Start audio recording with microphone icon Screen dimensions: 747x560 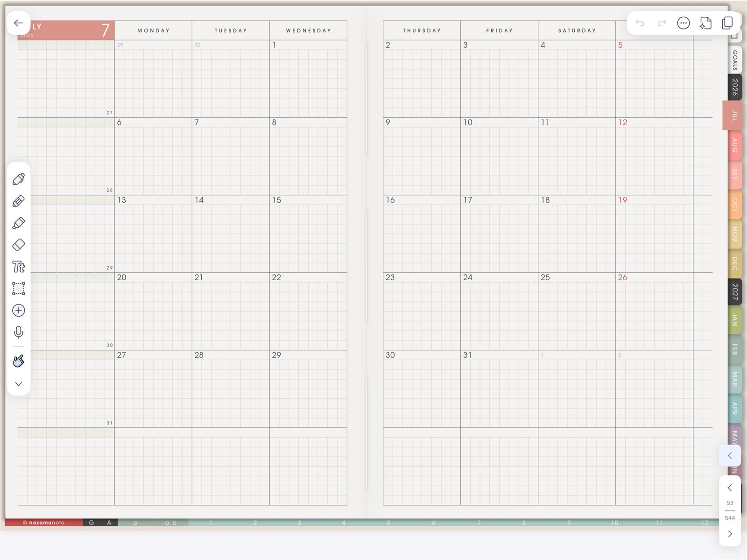click(19, 332)
